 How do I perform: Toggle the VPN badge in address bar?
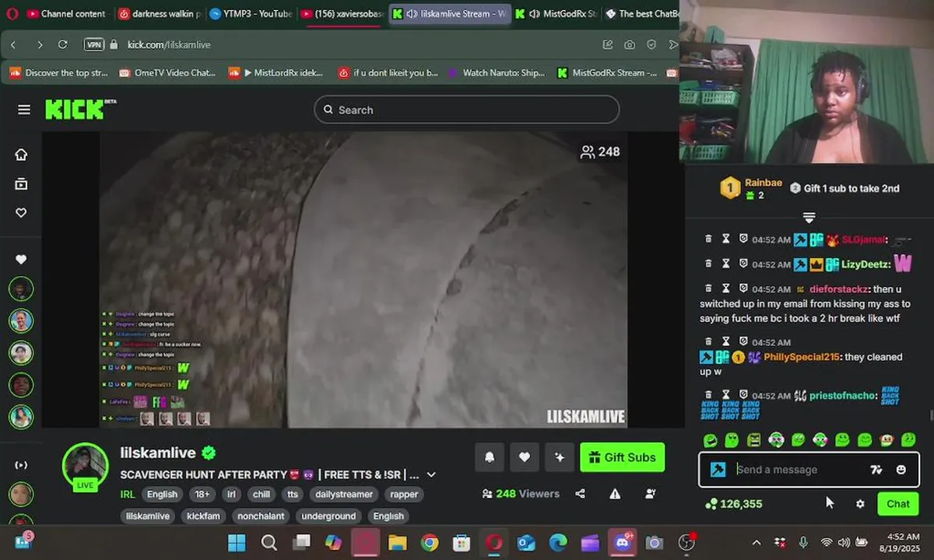tap(94, 45)
